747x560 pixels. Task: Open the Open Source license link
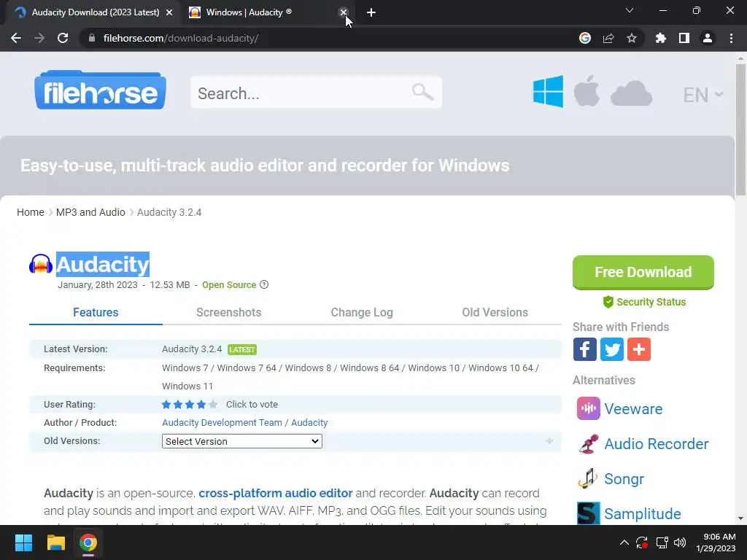click(x=229, y=285)
